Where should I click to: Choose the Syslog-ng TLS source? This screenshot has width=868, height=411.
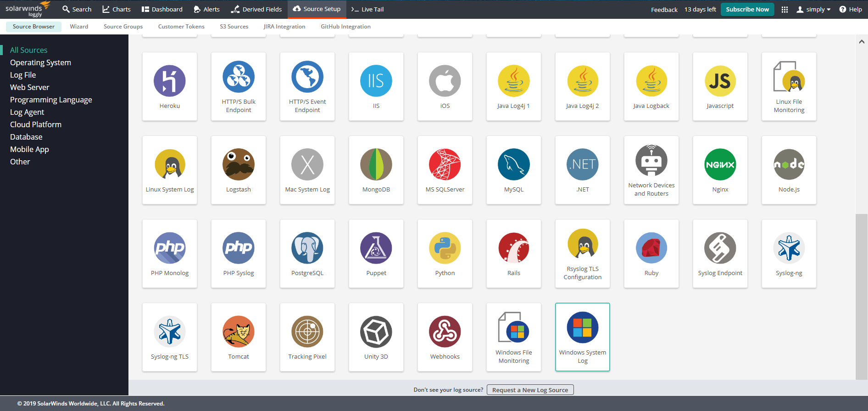click(x=170, y=337)
